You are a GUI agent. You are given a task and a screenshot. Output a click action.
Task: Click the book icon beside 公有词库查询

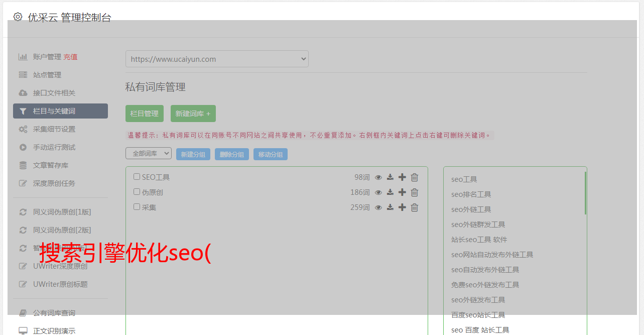(x=23, y=313)
